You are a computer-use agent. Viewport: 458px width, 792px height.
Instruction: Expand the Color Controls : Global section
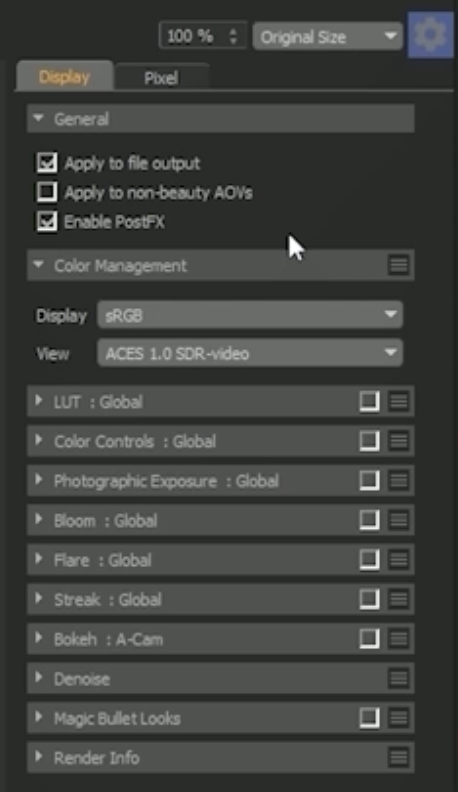coord(38,440)
